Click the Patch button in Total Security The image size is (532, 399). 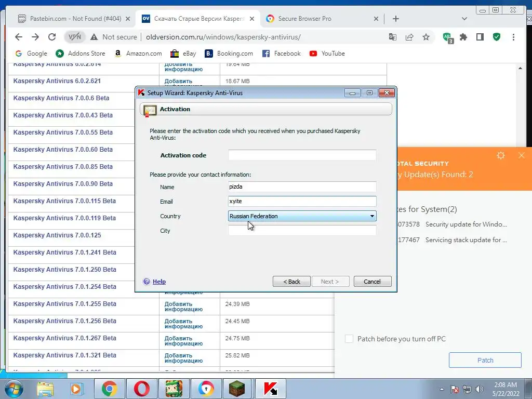click(x=485, y=360)
